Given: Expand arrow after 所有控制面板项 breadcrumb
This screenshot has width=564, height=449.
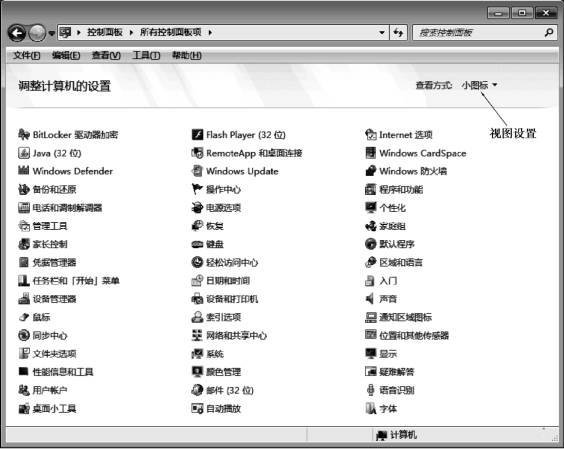Looking at the screenshot, I should [x=210, y=33].
